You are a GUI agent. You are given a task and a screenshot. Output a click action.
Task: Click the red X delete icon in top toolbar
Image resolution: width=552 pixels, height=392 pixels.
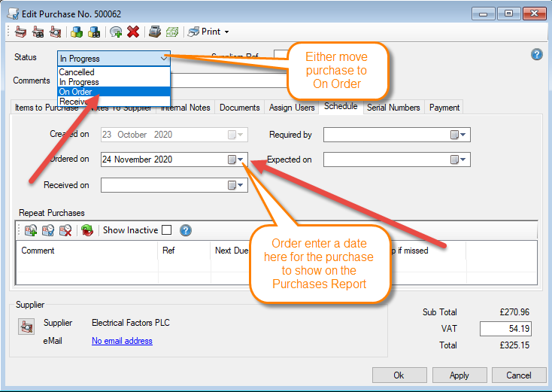click(x=133, y=32)
